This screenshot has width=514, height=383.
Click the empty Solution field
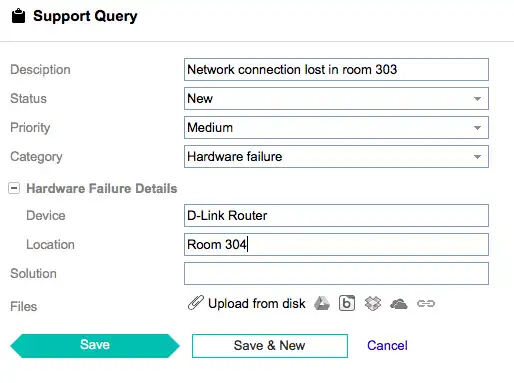coord(336,273)
